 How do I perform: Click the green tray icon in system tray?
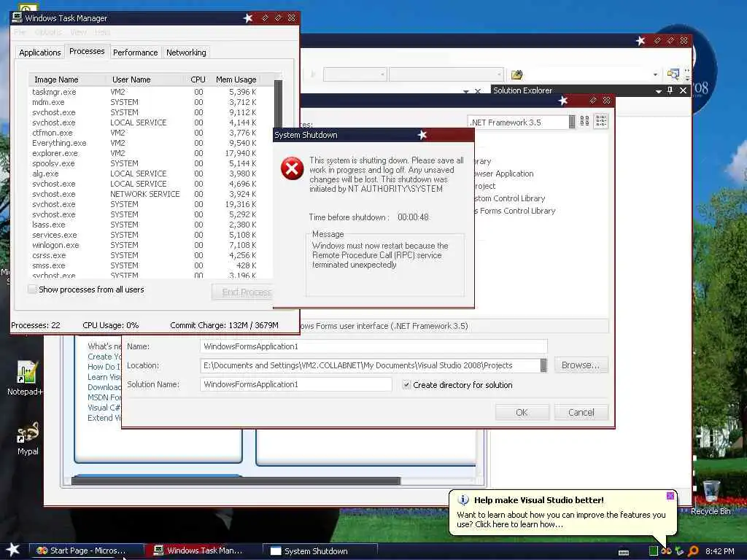click(x=653, y=551)
